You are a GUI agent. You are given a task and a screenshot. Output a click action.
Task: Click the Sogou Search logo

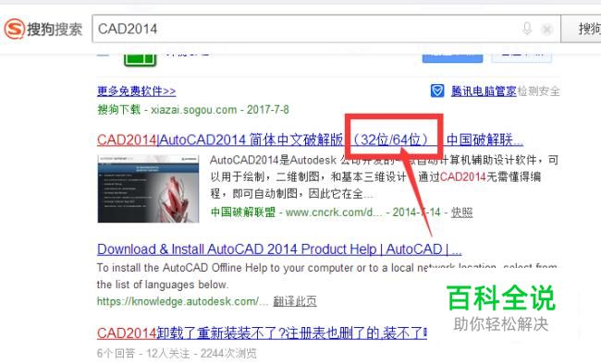point(43,30)
